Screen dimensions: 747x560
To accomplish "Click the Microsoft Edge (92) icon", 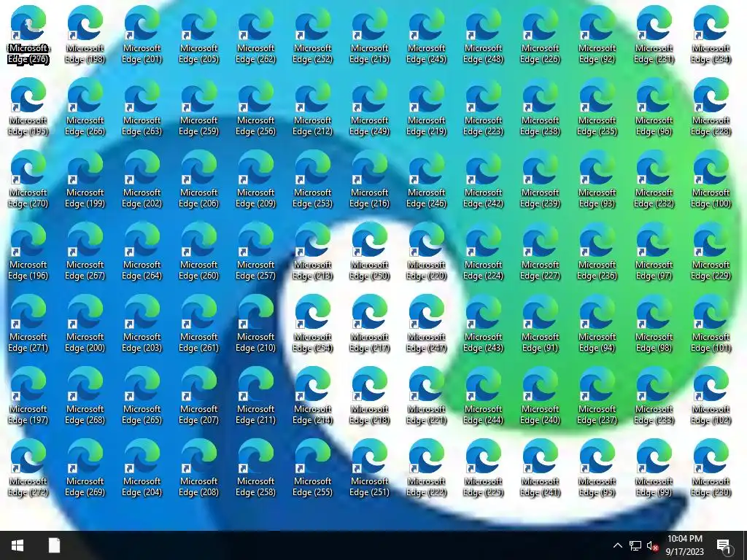I will 597,34.
